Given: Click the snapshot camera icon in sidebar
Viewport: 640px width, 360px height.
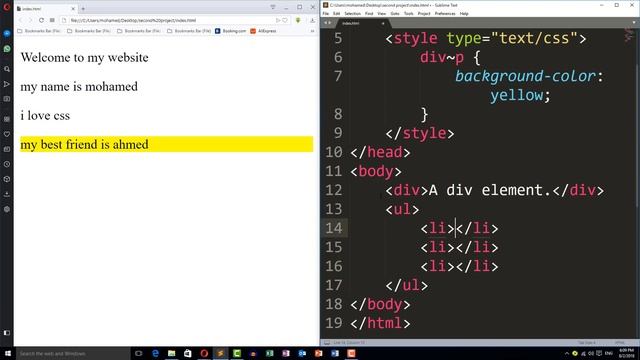Looking at the screenshot, I should (7, 99).
